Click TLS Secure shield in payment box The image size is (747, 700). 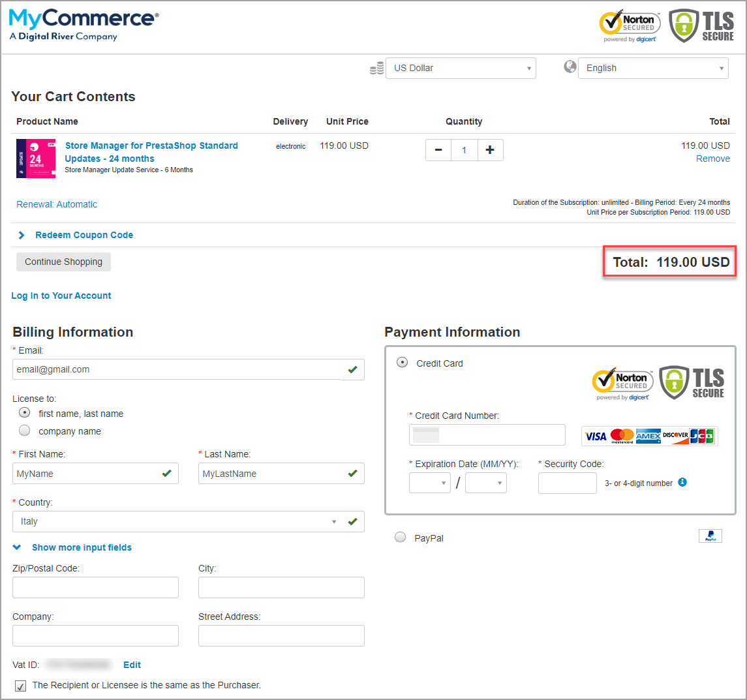click(692, 383)
